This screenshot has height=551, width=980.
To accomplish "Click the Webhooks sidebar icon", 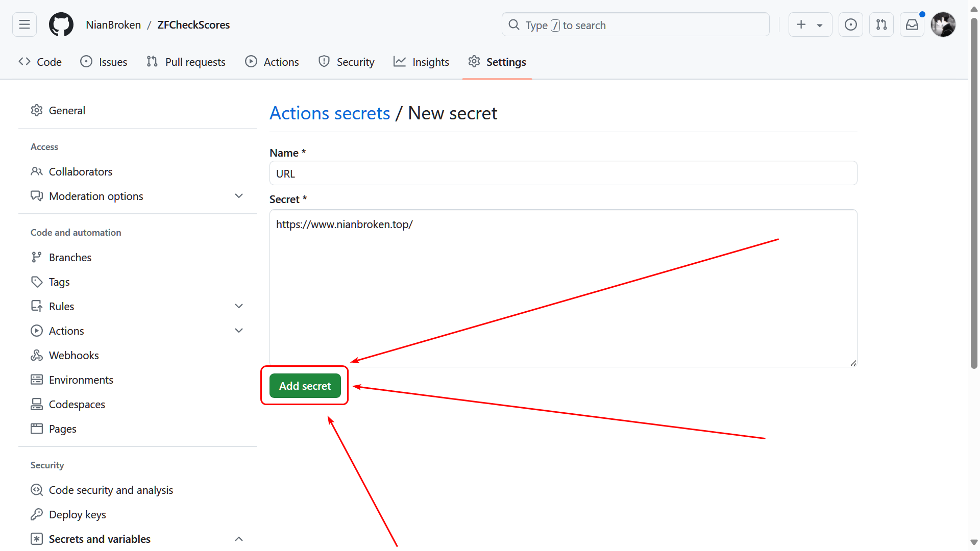I will pos(37,356).
